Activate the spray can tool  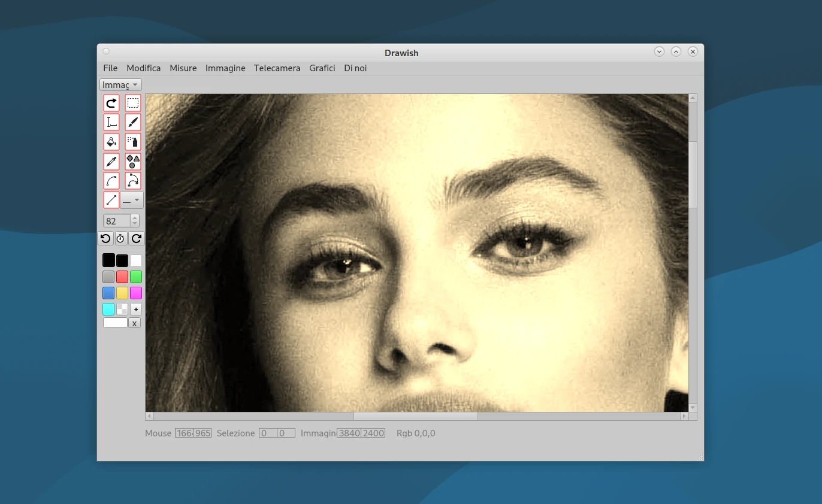pos(133,142)
